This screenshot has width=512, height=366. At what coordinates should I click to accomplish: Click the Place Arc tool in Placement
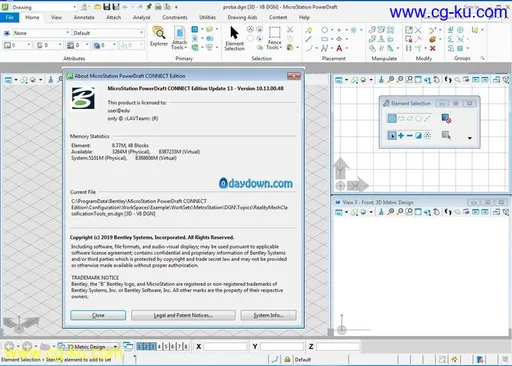[x=309, y=49]
